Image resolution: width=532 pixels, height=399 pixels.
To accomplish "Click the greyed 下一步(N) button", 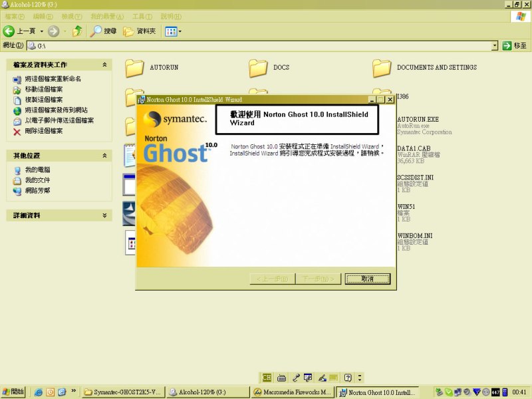I will tap(319, 279).
